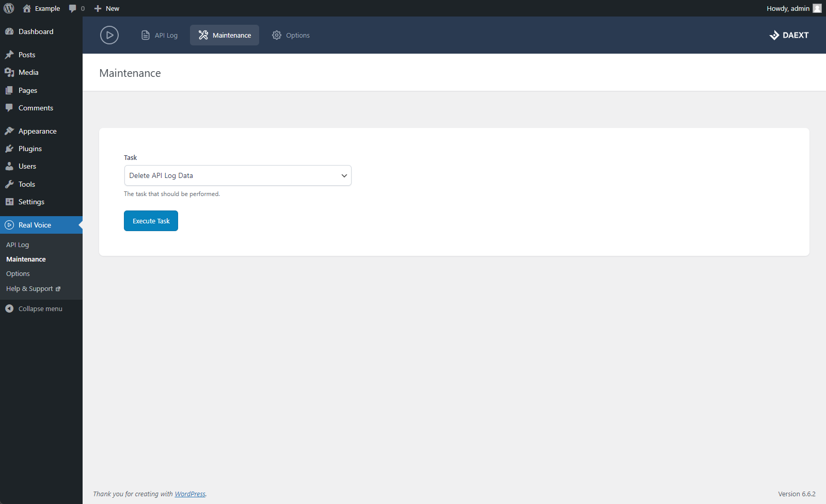
Task: Open the WordPress footer link
Action: pyautogui.click(x=190, y=494)
